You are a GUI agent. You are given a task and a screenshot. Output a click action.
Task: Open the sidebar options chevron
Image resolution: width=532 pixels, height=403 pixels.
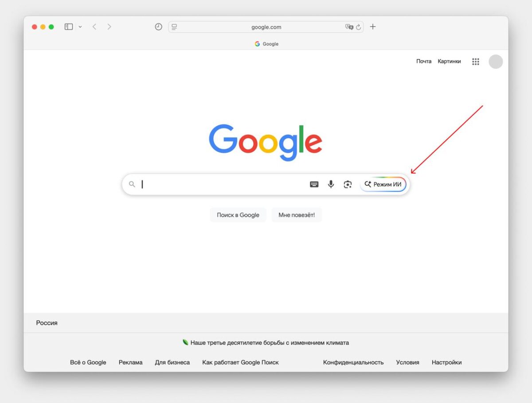point(80,27)
